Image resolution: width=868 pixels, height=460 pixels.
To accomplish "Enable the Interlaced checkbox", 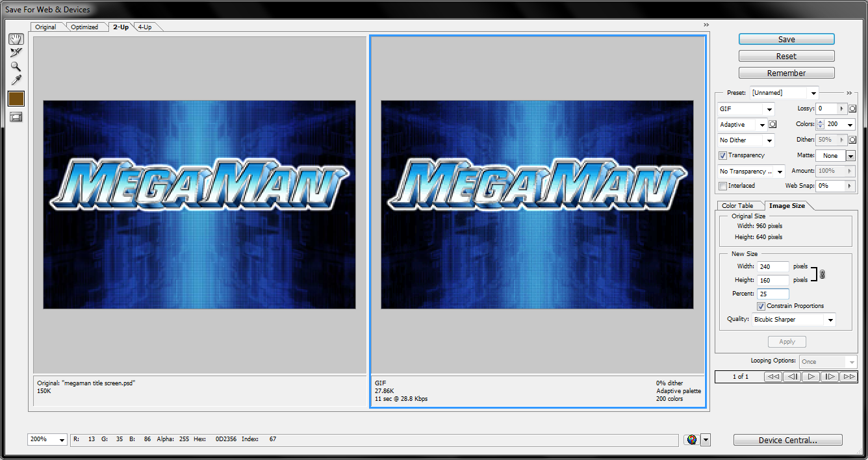I will point(722,186).
